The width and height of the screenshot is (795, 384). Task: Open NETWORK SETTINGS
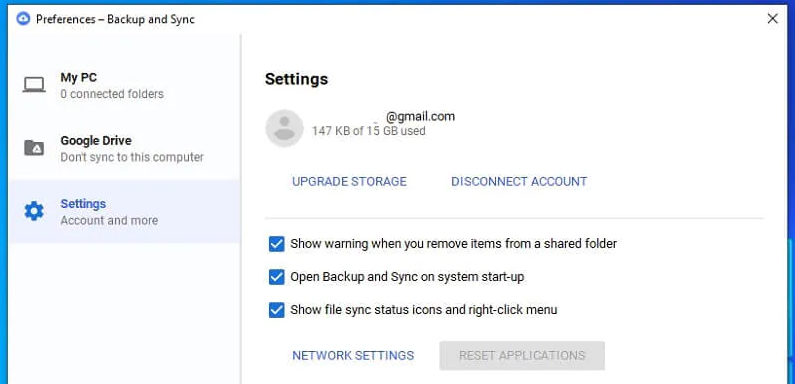353,356
